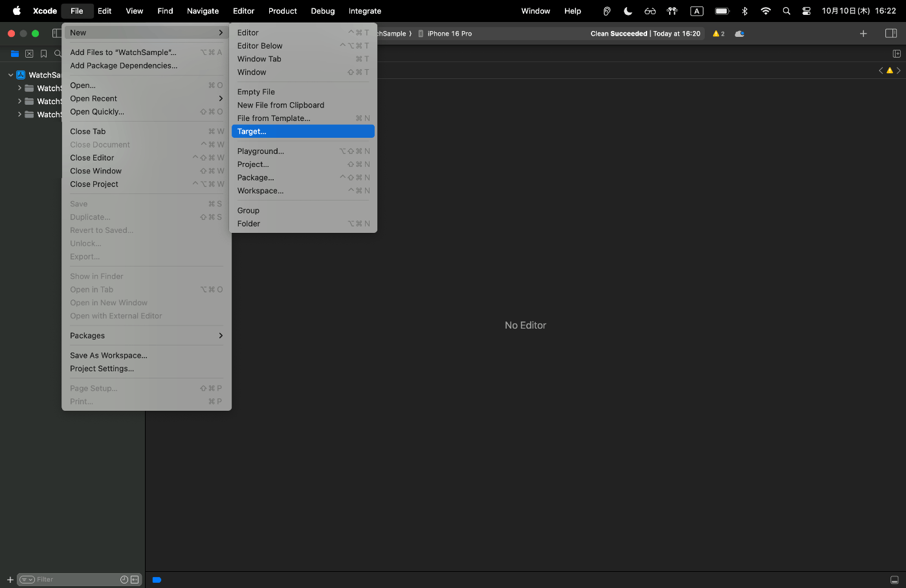Click the battery status icon
Viewport: 906px width, 588px height.
click(722, 11)
